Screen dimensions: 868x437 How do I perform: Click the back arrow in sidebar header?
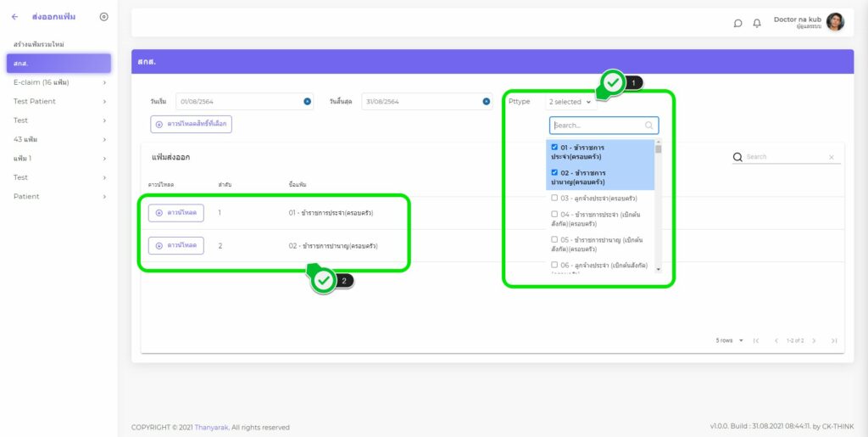coord(14,17)
